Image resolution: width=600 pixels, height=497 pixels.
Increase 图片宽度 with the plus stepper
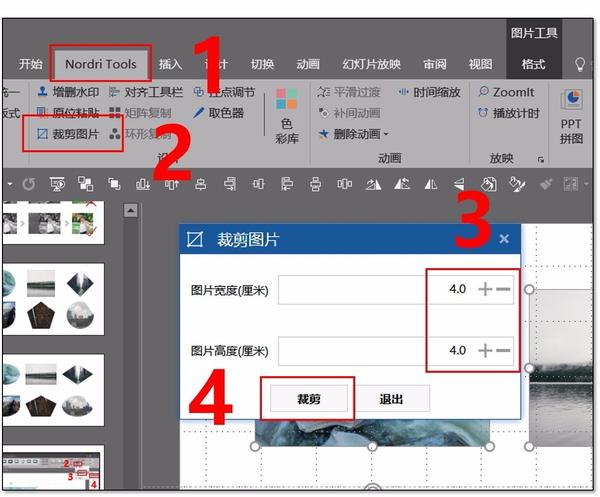click(x=485, y=289)
